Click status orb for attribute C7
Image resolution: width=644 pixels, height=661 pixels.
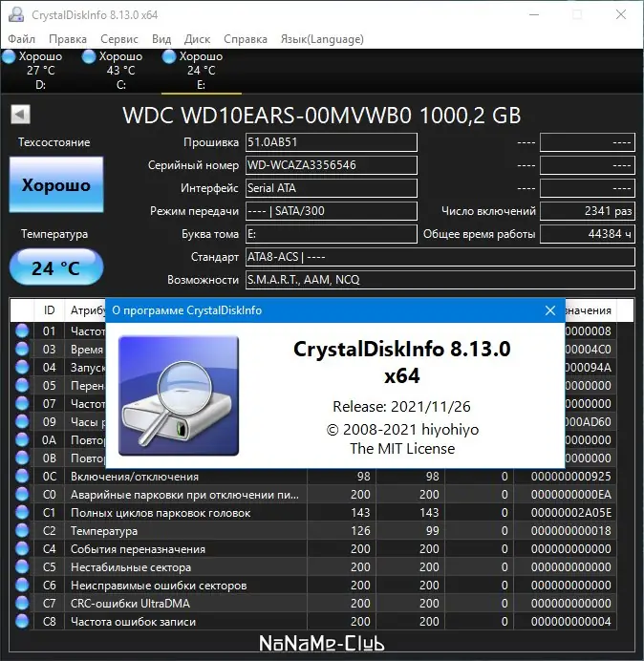[22, 604]
